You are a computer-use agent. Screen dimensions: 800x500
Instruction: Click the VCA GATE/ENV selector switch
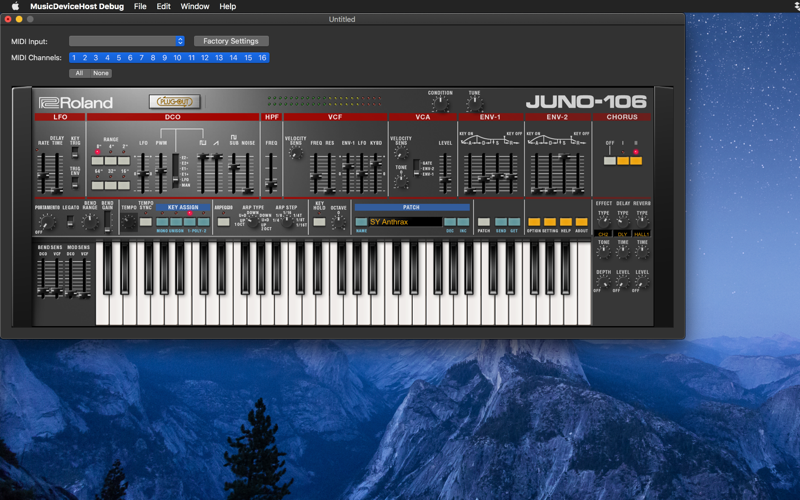tap(417, 167)
